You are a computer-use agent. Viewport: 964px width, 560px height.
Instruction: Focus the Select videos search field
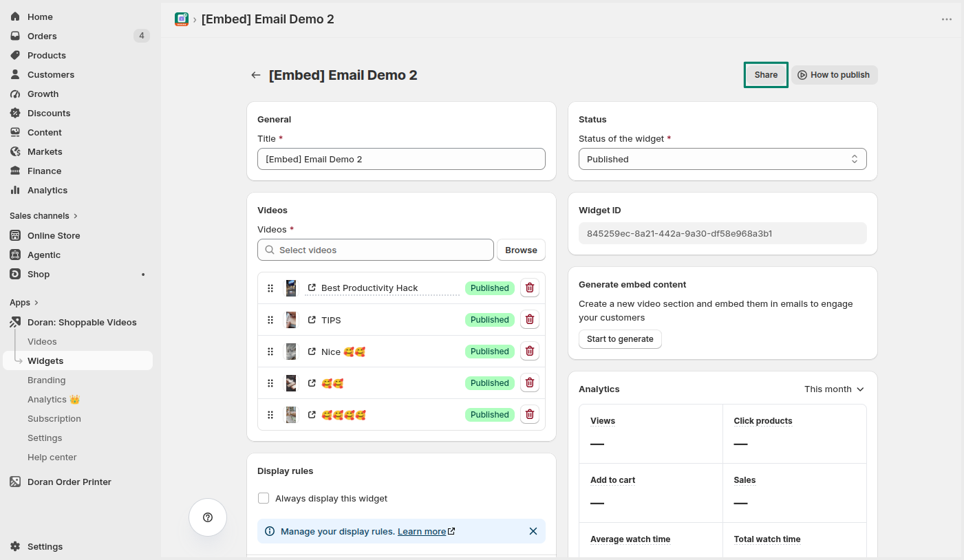coord(376,250)
